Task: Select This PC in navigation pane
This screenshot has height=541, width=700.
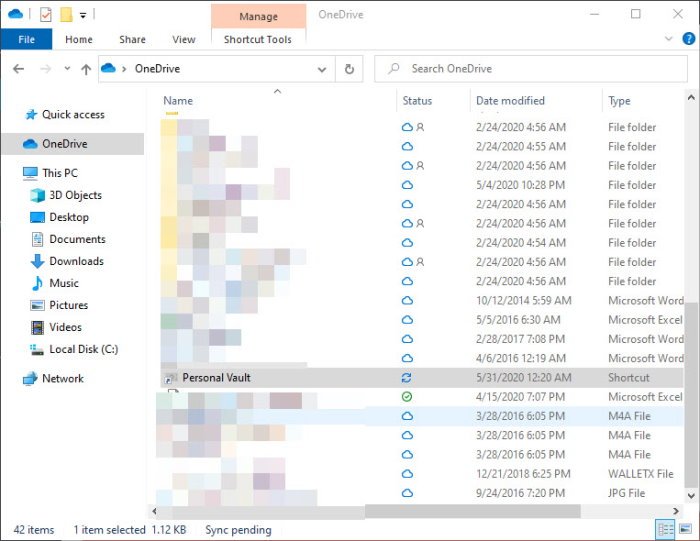Action: (60, 173)
